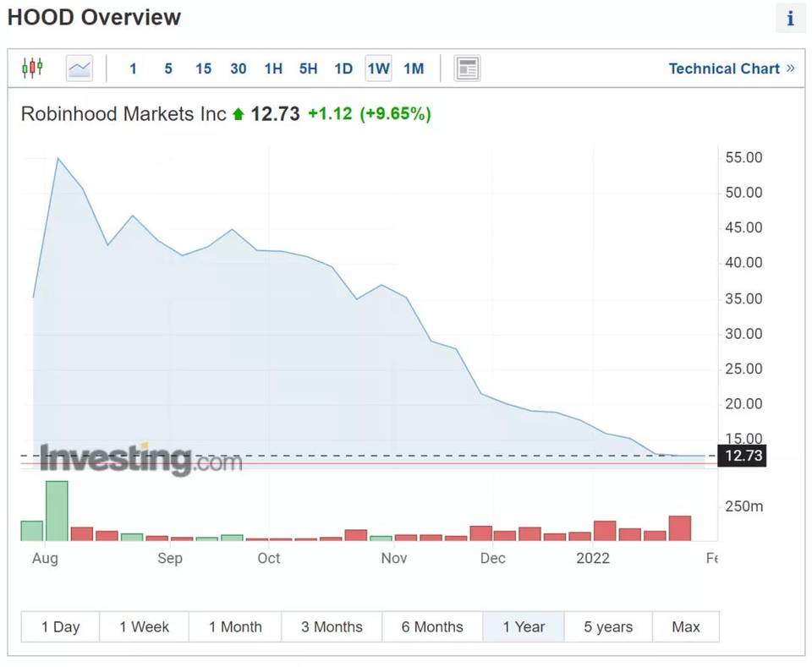Show the 5 years range
The image size is (812, 667).
608,626
